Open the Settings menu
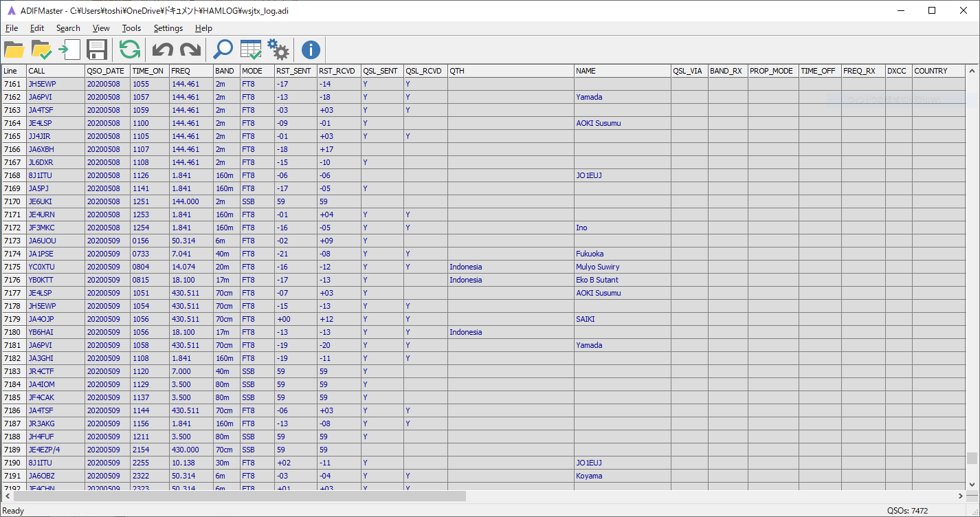The width and height of the screenshot is (980, 517). coord(168,28)
